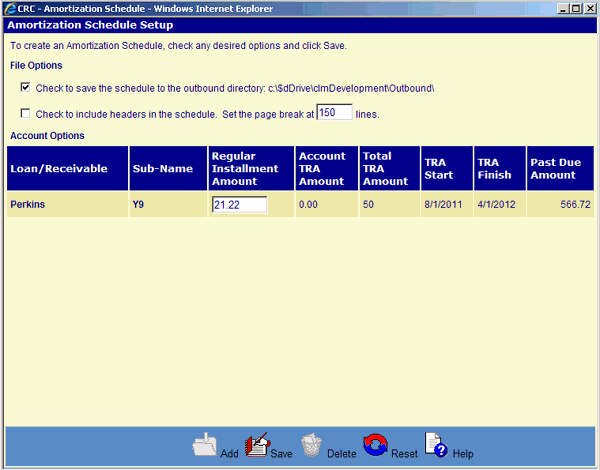
Task: Minimize the Internet Explorer window
Action: pyautogui.click(x=562, y=8)
